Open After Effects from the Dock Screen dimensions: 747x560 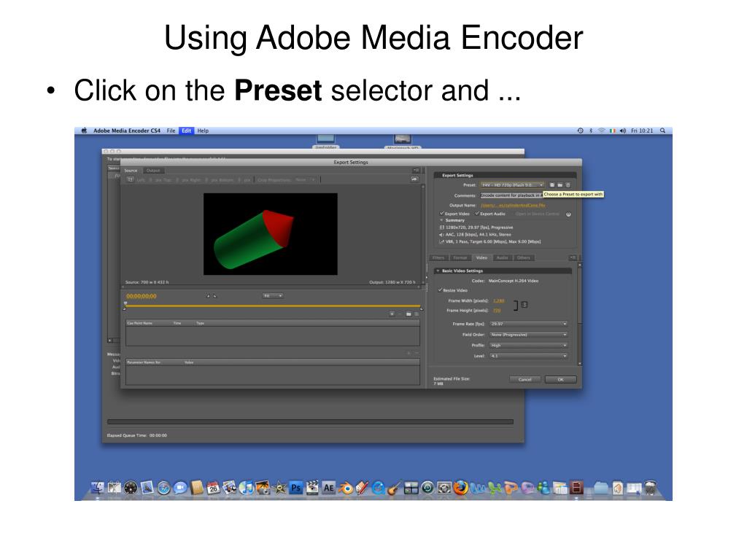[x=329, y=488]
